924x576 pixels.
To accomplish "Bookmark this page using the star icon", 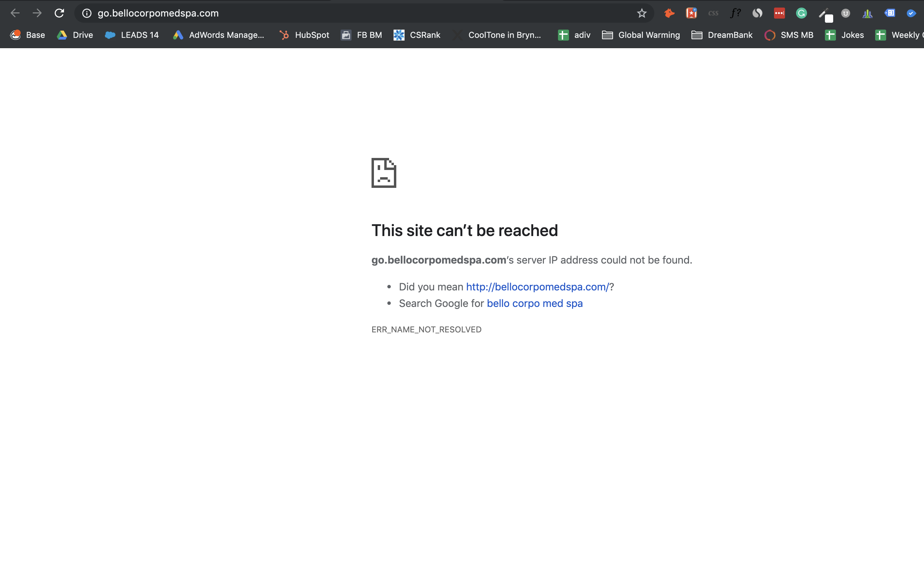I will tap(642, 13).
